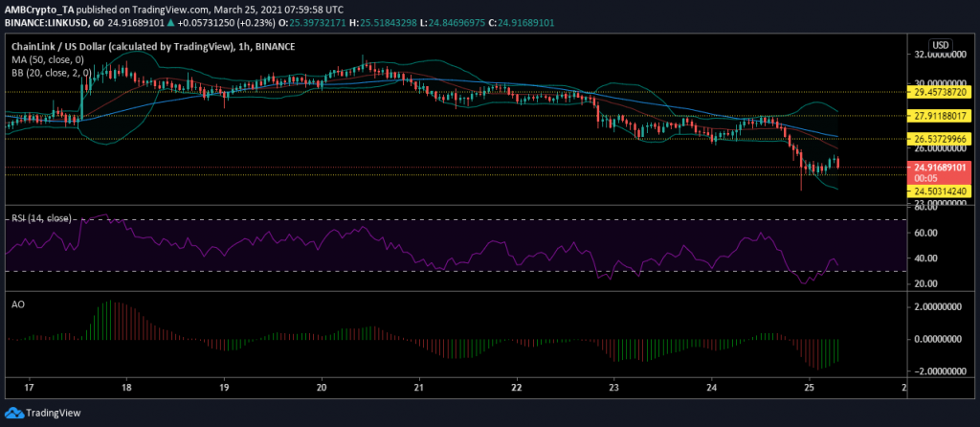The image size is (980, 427).
Task: Click the BB (20, close, 2, 0) indicator label
Action: [x=51, y=73]
